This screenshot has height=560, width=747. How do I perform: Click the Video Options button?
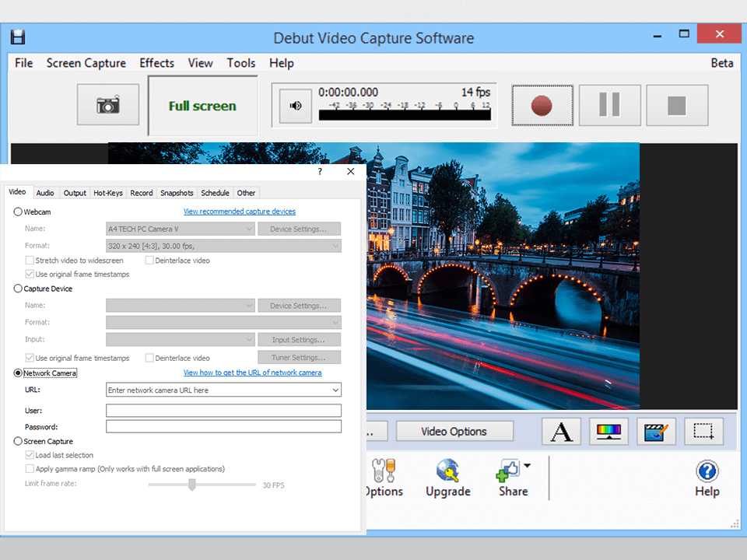(454, 432)
